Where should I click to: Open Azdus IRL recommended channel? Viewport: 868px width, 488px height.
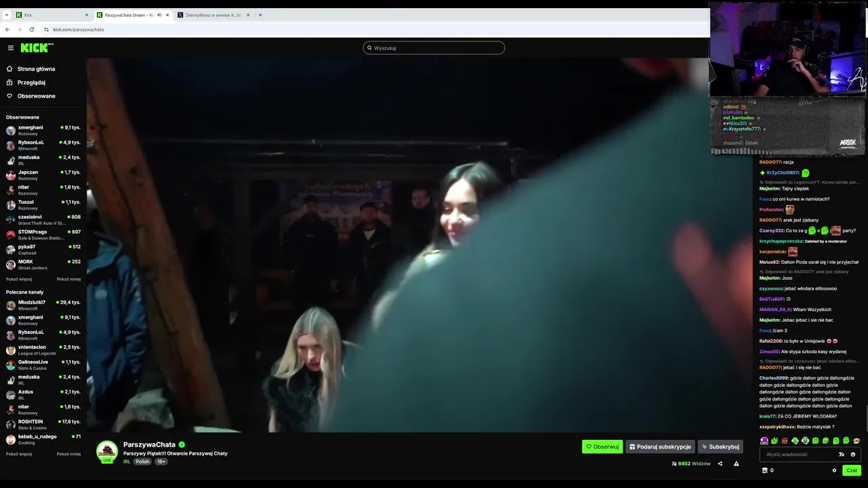(43, 394)
